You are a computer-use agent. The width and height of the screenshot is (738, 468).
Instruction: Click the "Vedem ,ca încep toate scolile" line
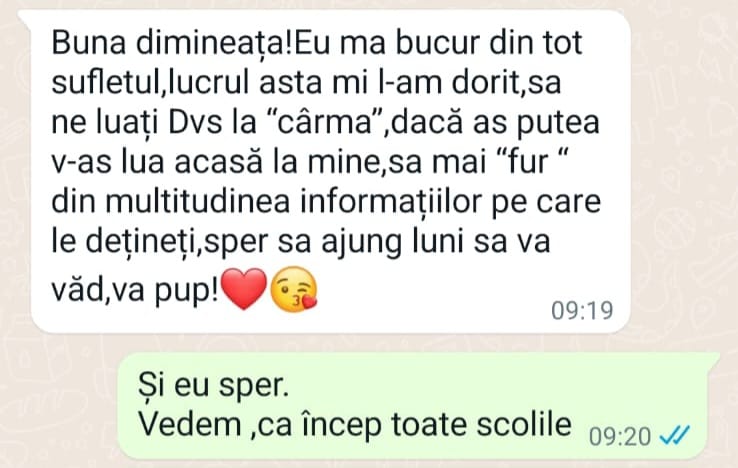tap(355, 424)
